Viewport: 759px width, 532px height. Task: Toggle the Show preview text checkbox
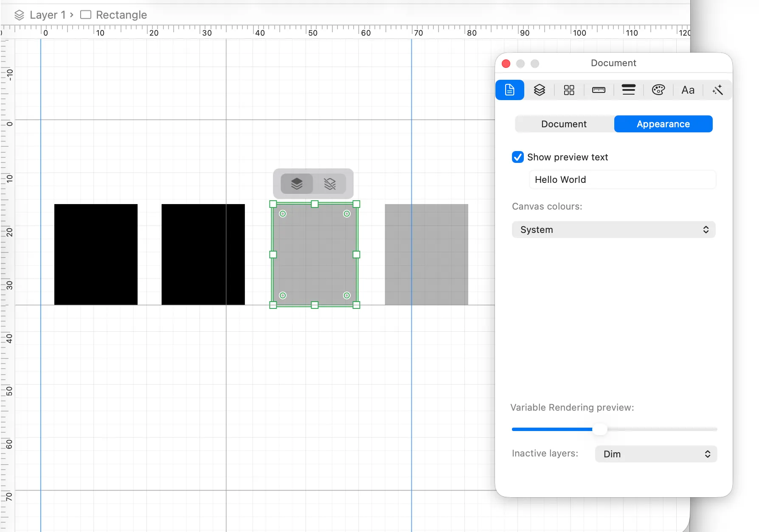518,157
